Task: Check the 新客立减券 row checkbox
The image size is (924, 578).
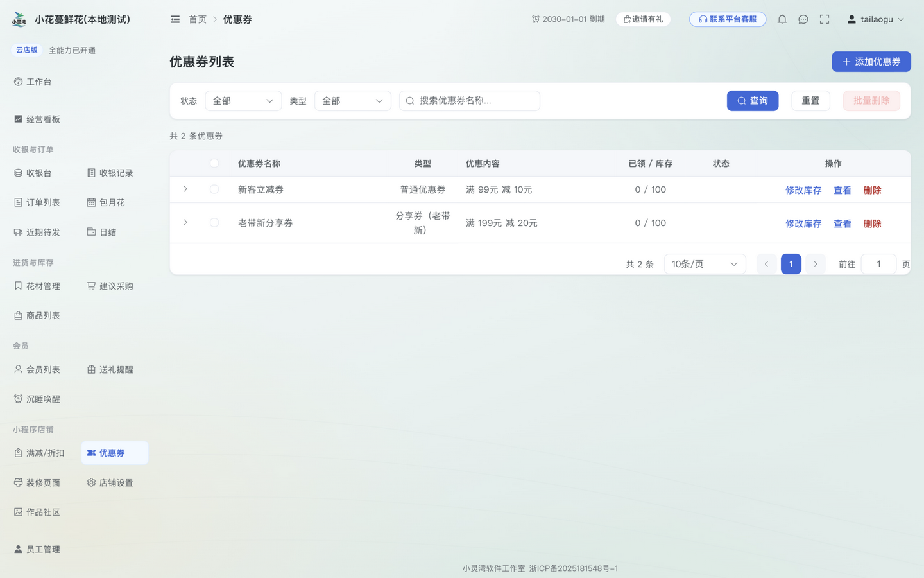Action: [x=214, y=189]
